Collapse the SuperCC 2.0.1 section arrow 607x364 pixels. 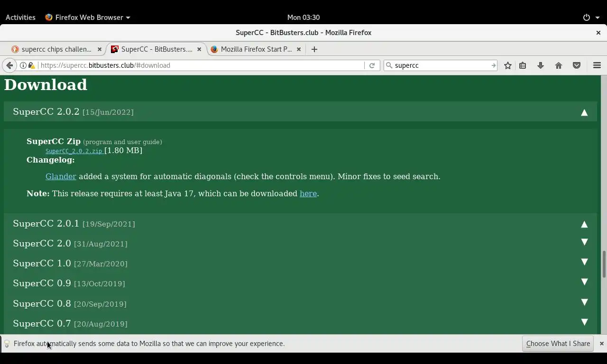tap(584, 224)
